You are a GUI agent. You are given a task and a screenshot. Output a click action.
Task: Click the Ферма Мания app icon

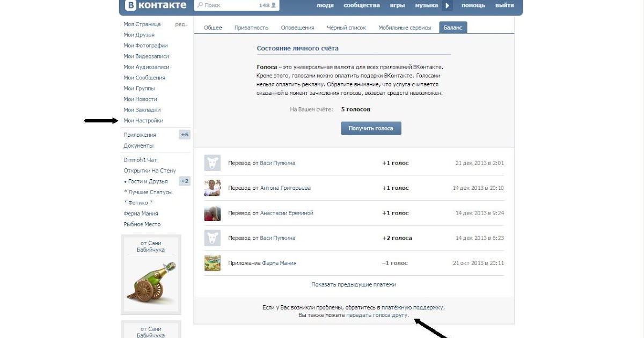point(213,263)
